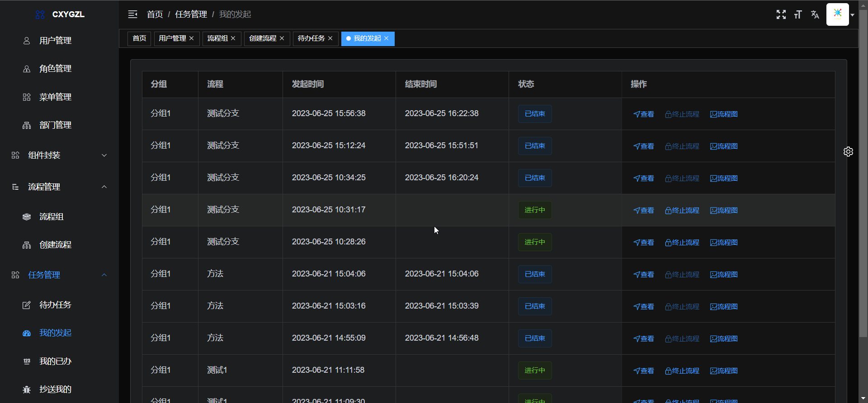Viewport: 868px width, 403px height.
Task: View the task started 2023-06-25 15:56:38
Action: [x=644, y=114]
